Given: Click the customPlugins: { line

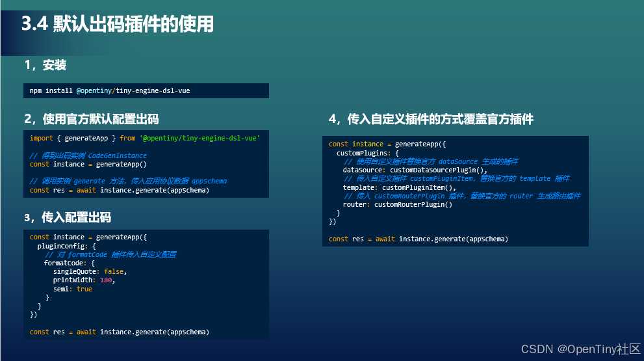Looking at the screenshot, I should (x=368, y=153).
